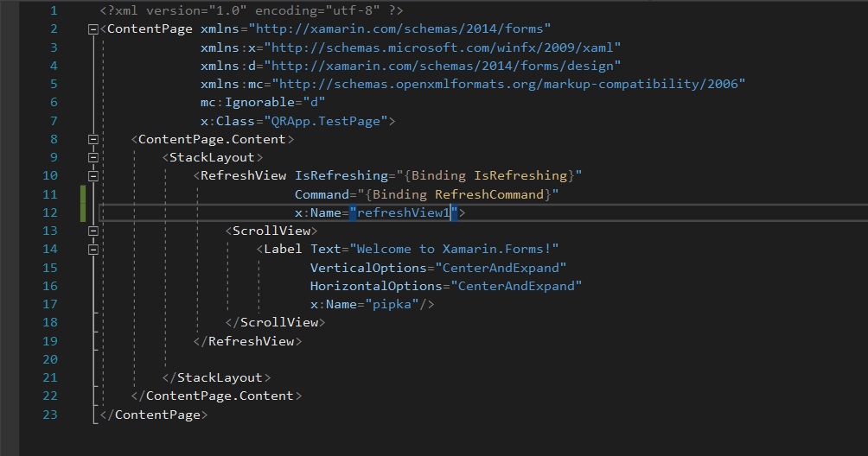Click the Binding RefreshCommand expression
The image size is (868, 456).
tap(458, 194)
